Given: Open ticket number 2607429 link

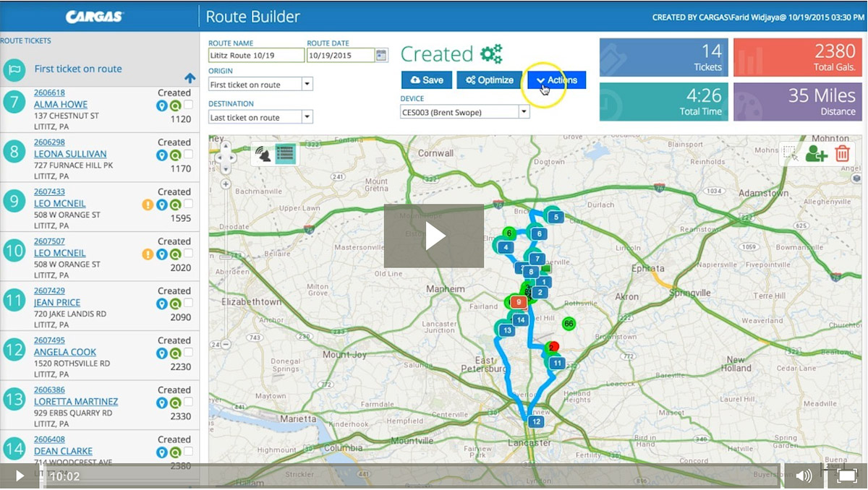Looking at the screenshot, I should (49, 291).
